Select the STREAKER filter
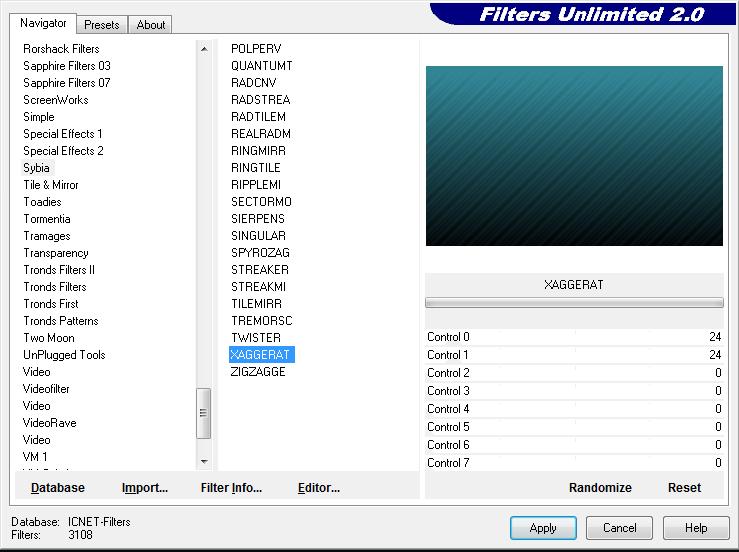 coord(260,270)
